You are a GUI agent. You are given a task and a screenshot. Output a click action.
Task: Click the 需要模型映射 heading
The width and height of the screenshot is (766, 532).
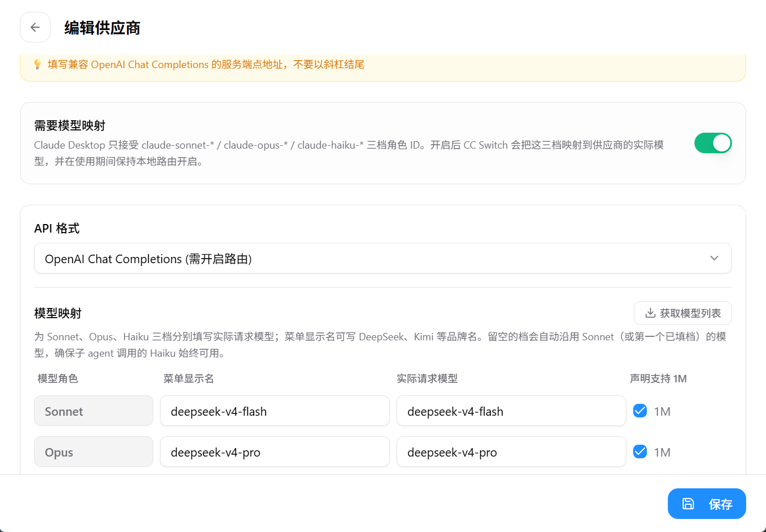[70, 125]
